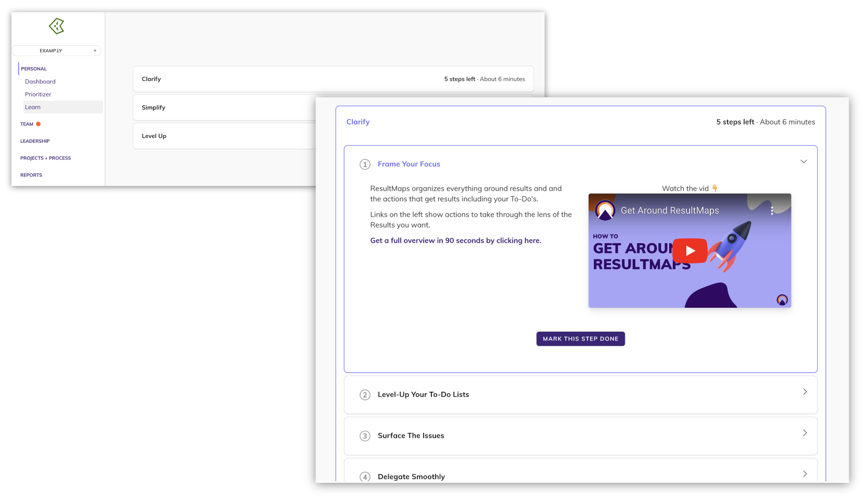Image resolution: width=868 pixels, height=500 pixels.
Task: Open the LEADERSHIP section
Action: [35, 141]
